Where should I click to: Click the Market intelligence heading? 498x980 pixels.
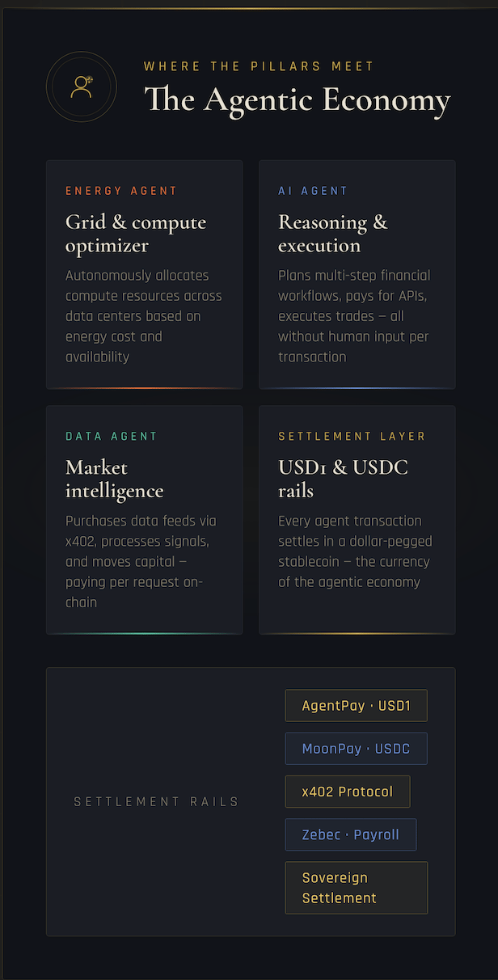coord(115,479)
